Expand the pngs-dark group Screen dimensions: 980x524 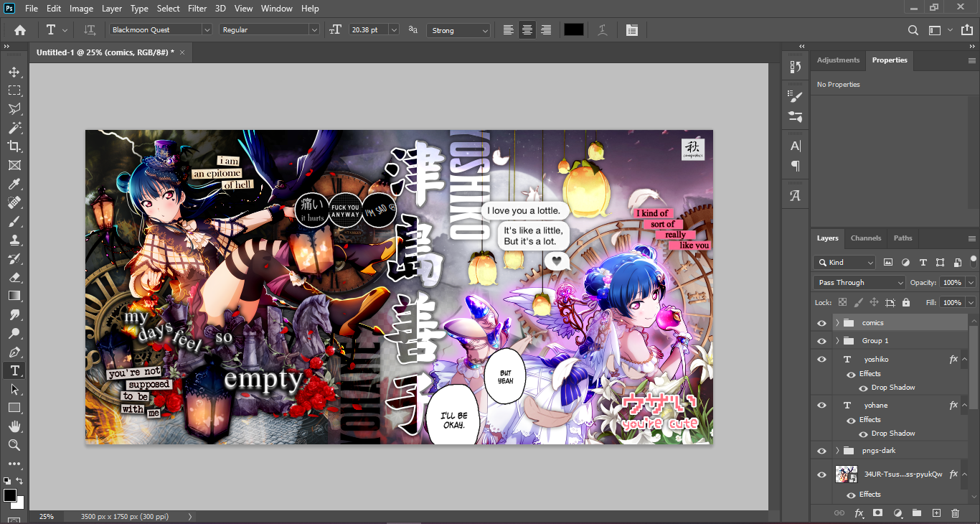(837, 451)
